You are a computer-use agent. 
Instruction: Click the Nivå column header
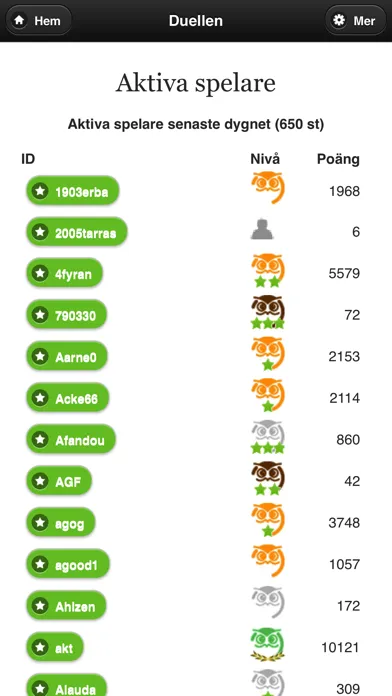click(x=265, y=159)
